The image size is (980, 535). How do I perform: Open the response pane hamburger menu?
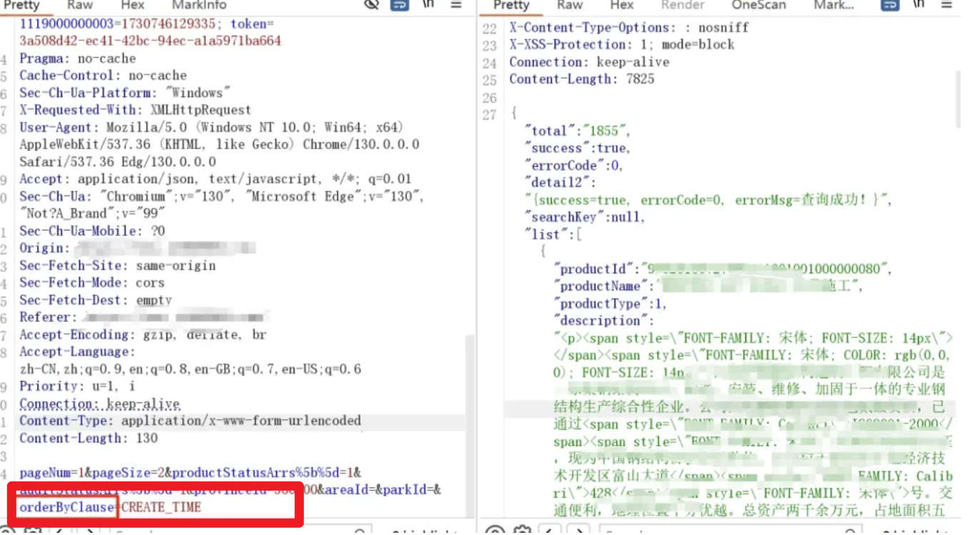pos(946,4)
